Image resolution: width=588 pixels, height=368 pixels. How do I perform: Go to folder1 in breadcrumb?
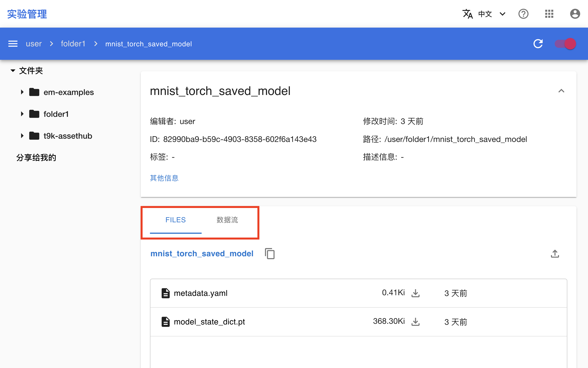(x=73, y=44)
